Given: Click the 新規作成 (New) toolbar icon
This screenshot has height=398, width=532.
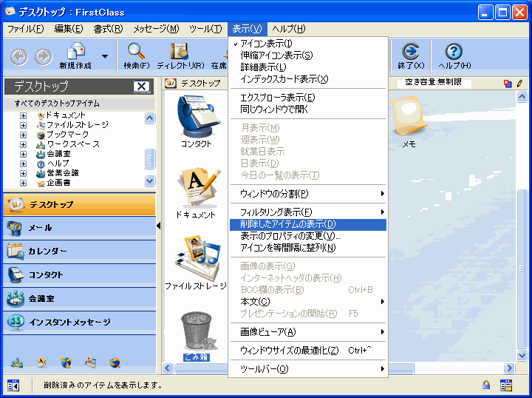Looking at the screenshot, I should pos(77,53).
